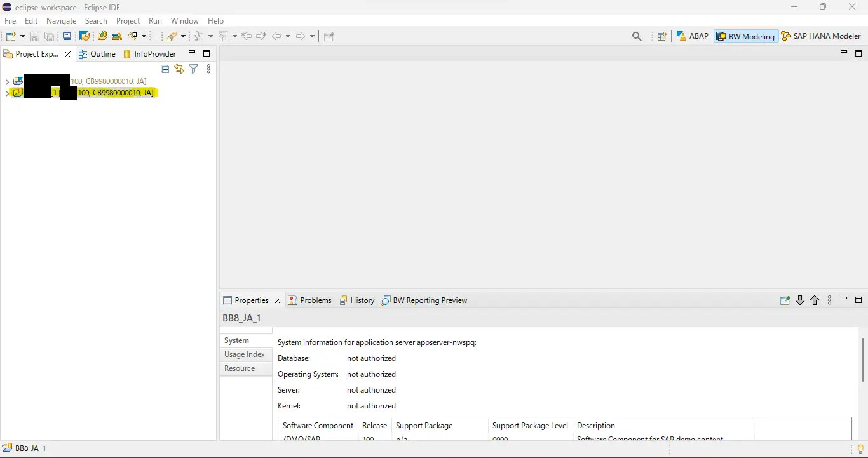The height and width of the screenshot is (458, 868).
Task: Open the Forward history dropdown arrow
Action: (312, 36)
